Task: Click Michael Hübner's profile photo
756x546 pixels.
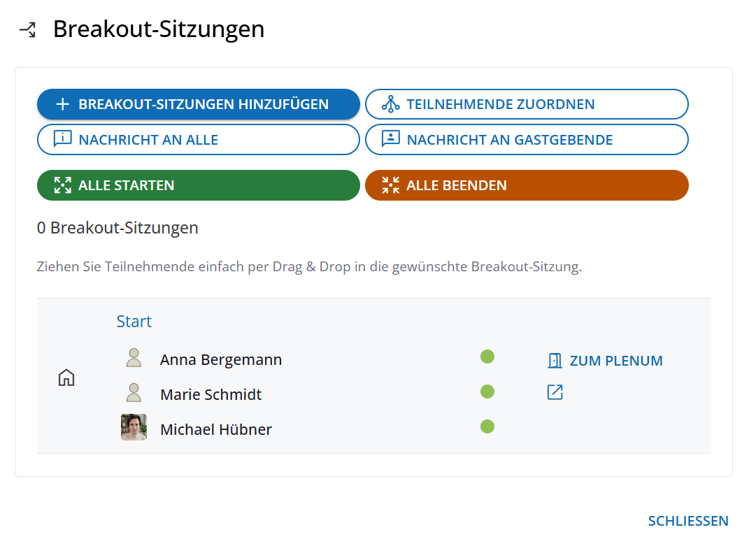Action: coord(134,427)
